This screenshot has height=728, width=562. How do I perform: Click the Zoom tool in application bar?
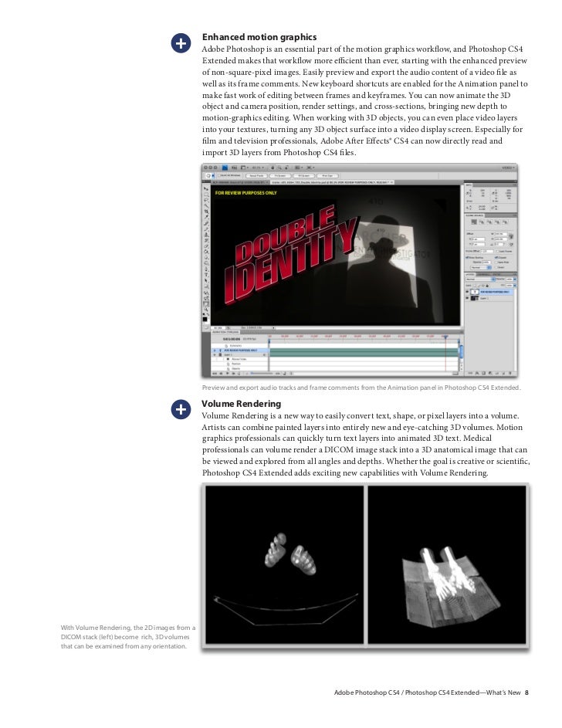(279, 168)
